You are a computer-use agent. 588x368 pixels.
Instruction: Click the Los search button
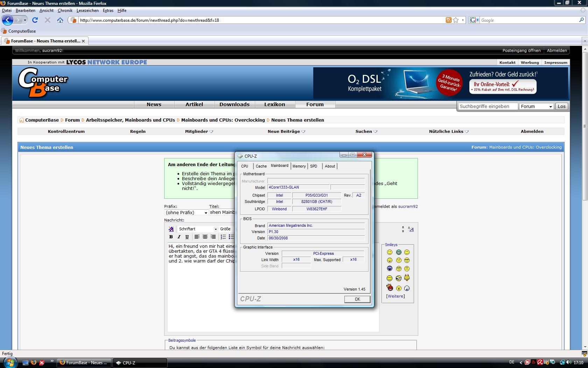coord(562,107)
